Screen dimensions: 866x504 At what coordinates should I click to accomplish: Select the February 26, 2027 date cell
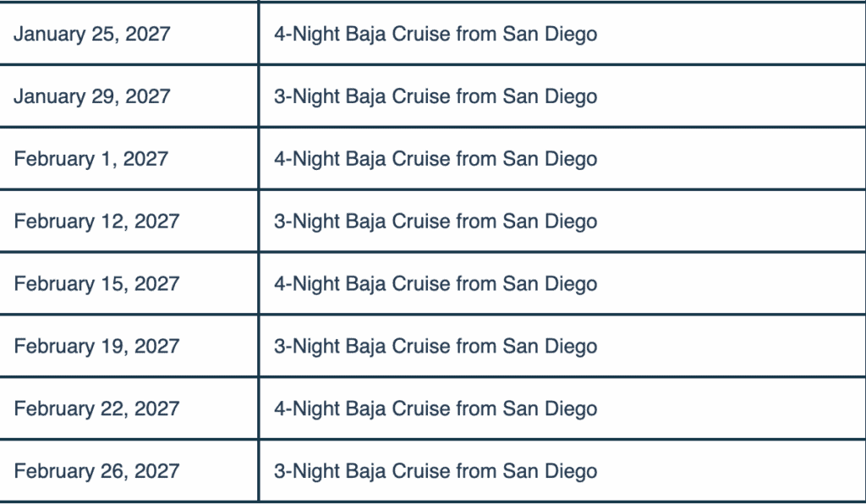tap(96, 471)
